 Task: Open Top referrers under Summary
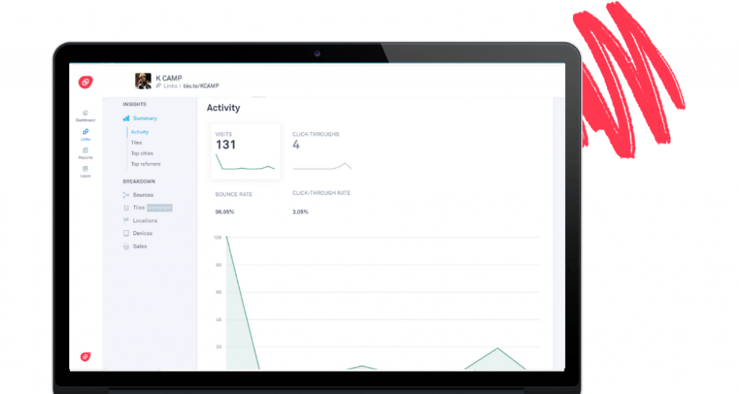point(146,164)
